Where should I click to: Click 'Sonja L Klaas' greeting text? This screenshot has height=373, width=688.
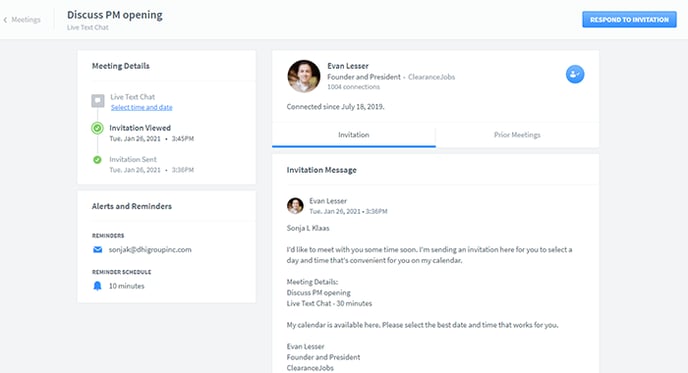(308, 228)
